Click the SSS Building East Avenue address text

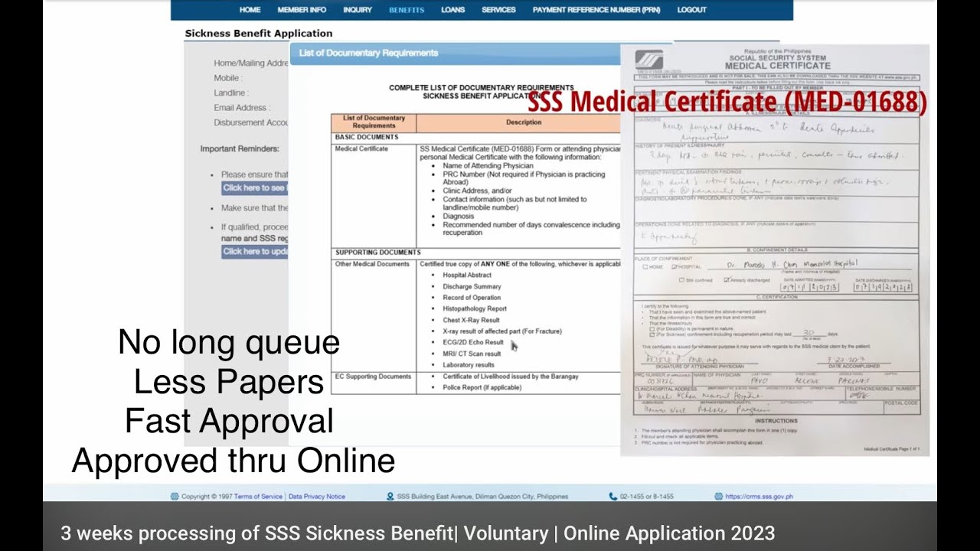pos(482,497)
